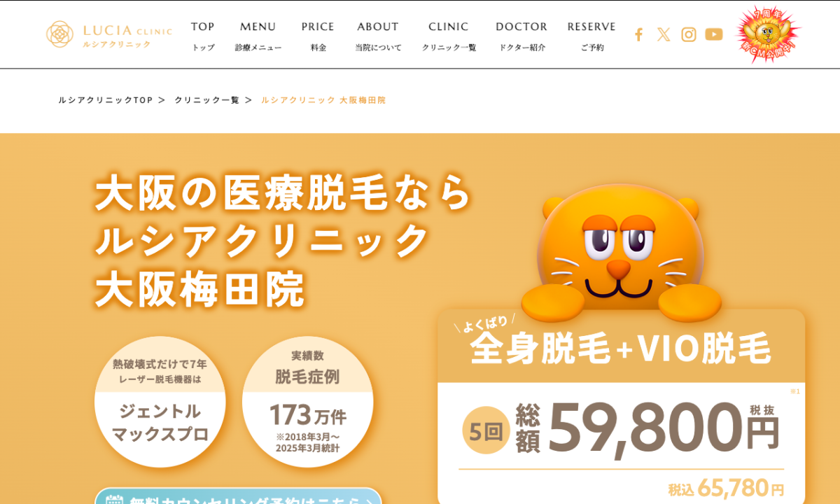
Task: Click 無料カウンセリング予約 button
Action: point(238,496)
